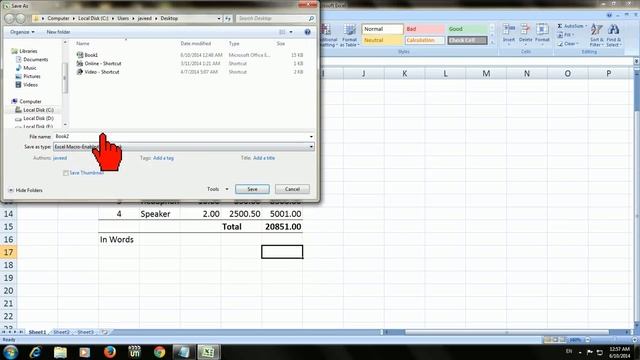The height and width of the screenshot is (360, 640).
Task: Click the Fill icon in Editing group
Action: click(560, 35)
